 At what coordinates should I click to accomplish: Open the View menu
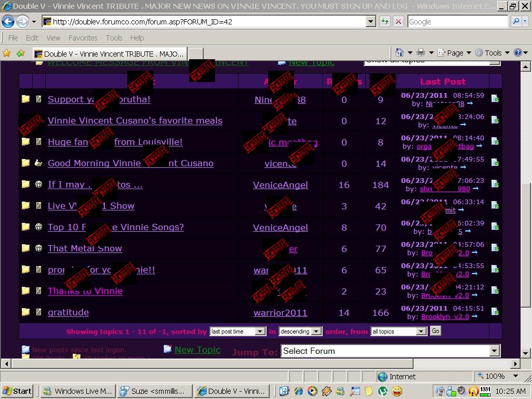coord(54,37)
